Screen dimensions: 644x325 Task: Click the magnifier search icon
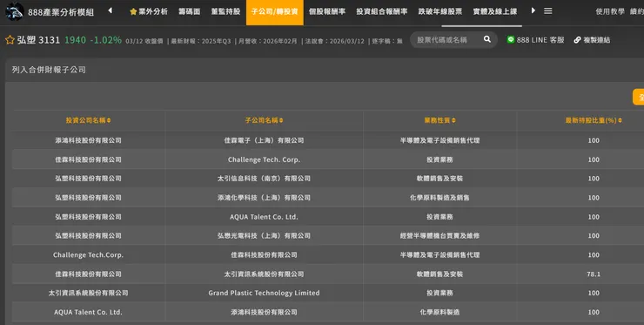487,39
